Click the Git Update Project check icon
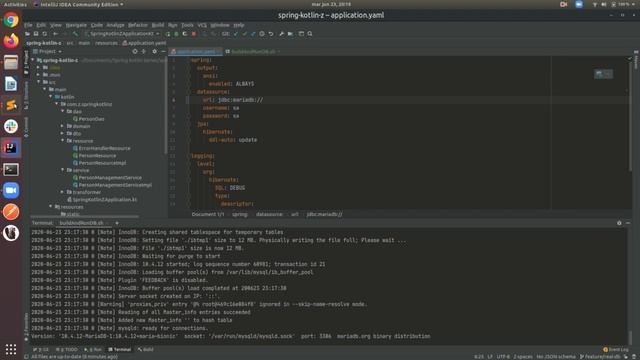 [236, 34]
